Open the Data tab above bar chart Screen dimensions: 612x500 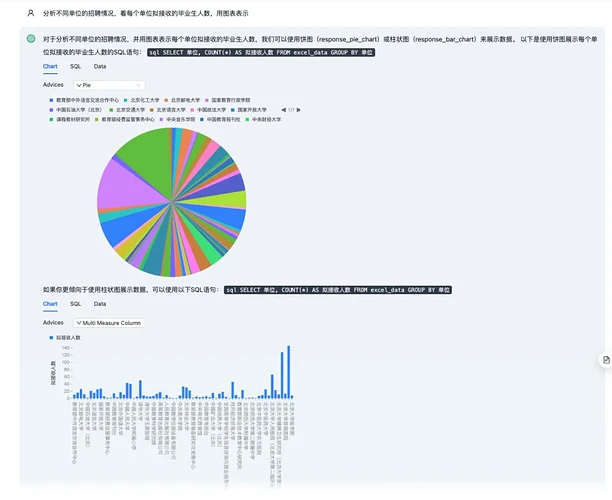[x=100, y=303]
